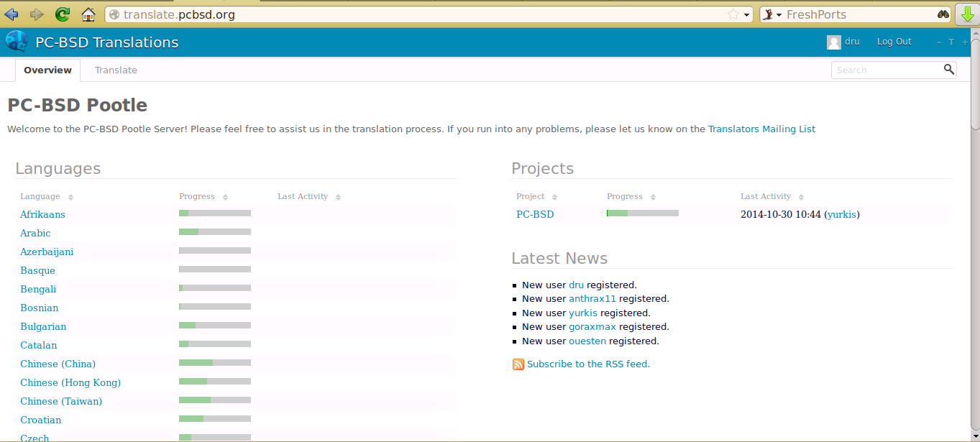Switch to the Overview tab
The height and width of the screenshot is (442, 980).
[47, 70]
